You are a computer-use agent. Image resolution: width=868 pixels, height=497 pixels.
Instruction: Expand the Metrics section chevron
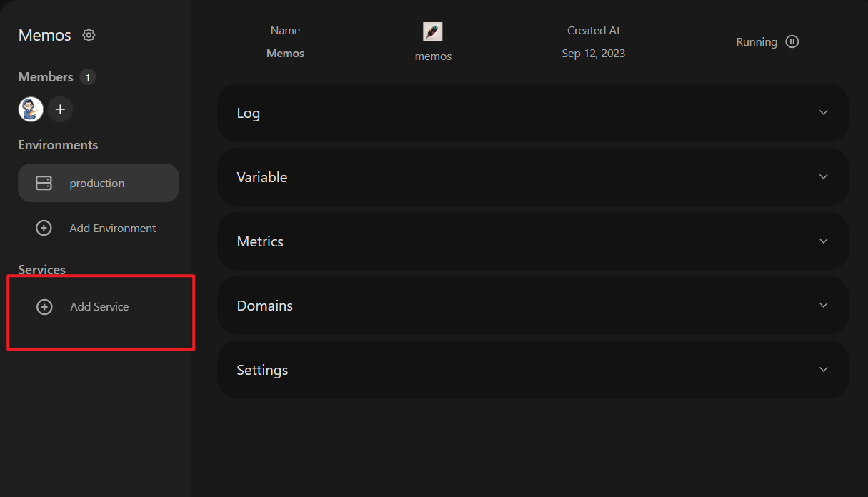coord(824,241)
